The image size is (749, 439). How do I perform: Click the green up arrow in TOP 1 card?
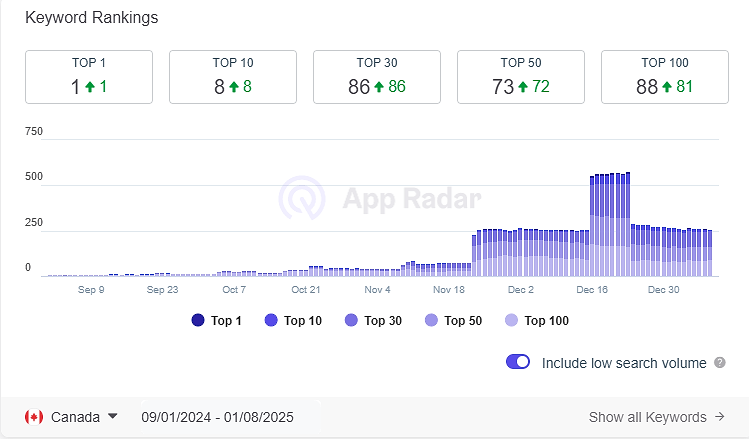point(90,86)
